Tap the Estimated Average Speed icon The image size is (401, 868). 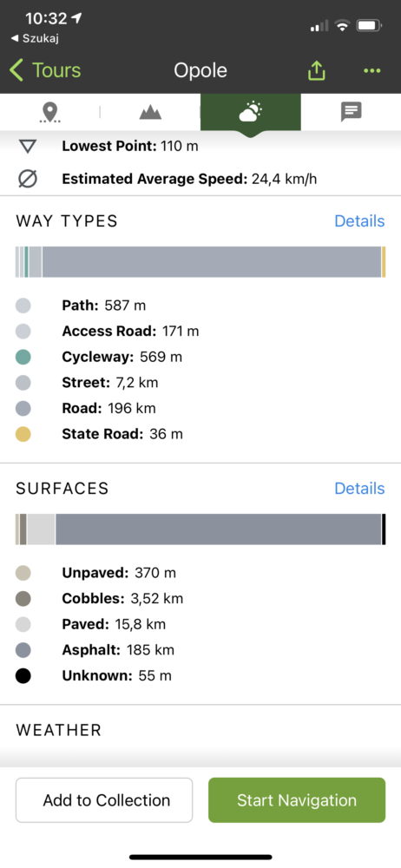pos(28,179)
